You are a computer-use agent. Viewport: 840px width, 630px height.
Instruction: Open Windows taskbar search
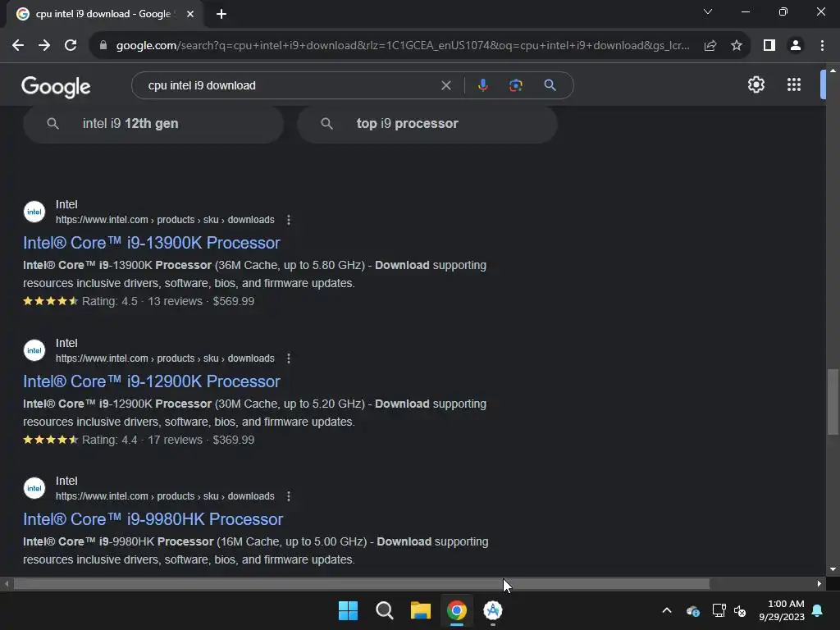click(x=385, y=610)
